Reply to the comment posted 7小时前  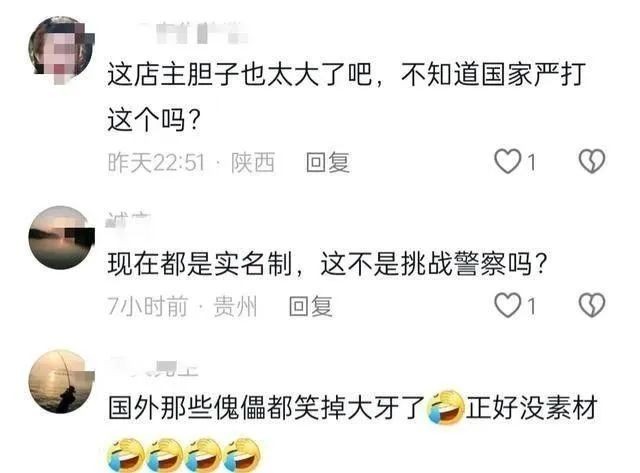(x=311, y=306)
